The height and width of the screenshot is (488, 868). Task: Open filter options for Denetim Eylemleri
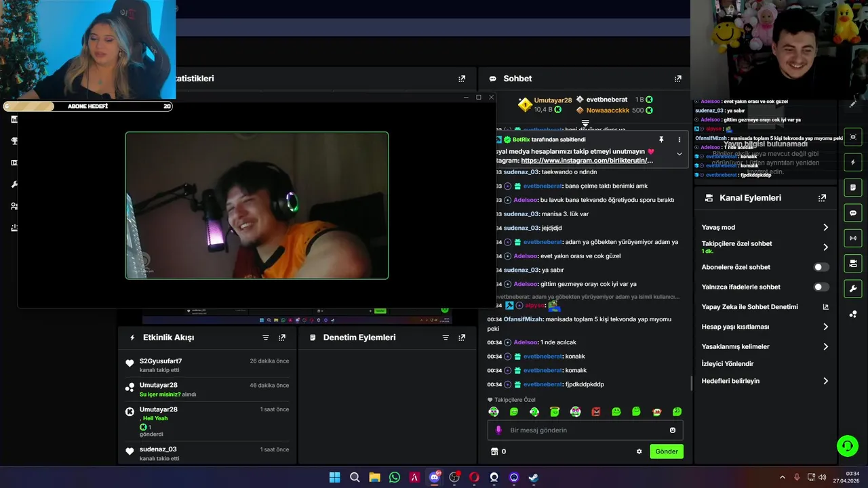point(446,338)
